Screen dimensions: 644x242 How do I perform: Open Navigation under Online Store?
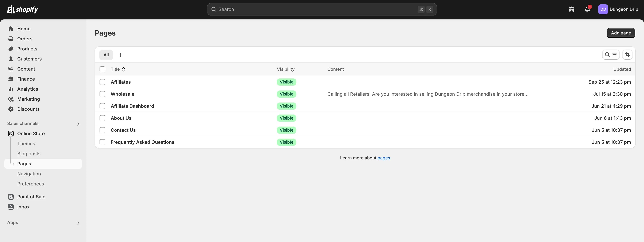(29, 174)
